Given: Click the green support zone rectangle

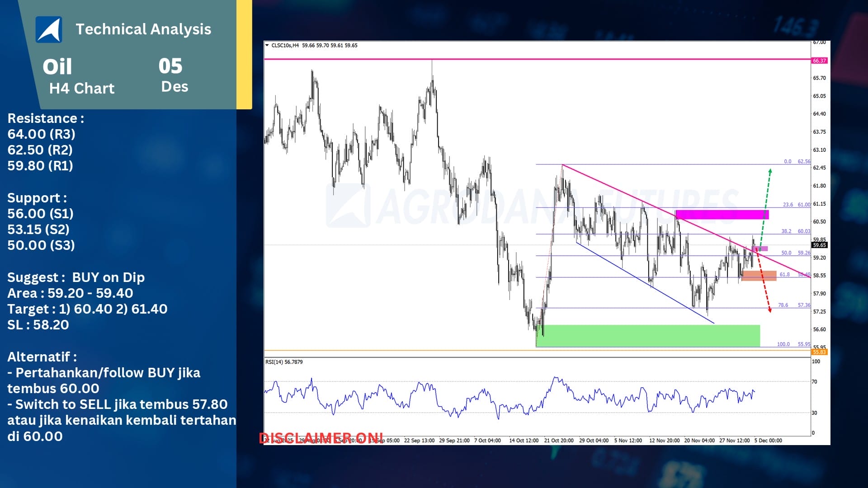Looking at the screenshot, I should click(x=647, y=336).
